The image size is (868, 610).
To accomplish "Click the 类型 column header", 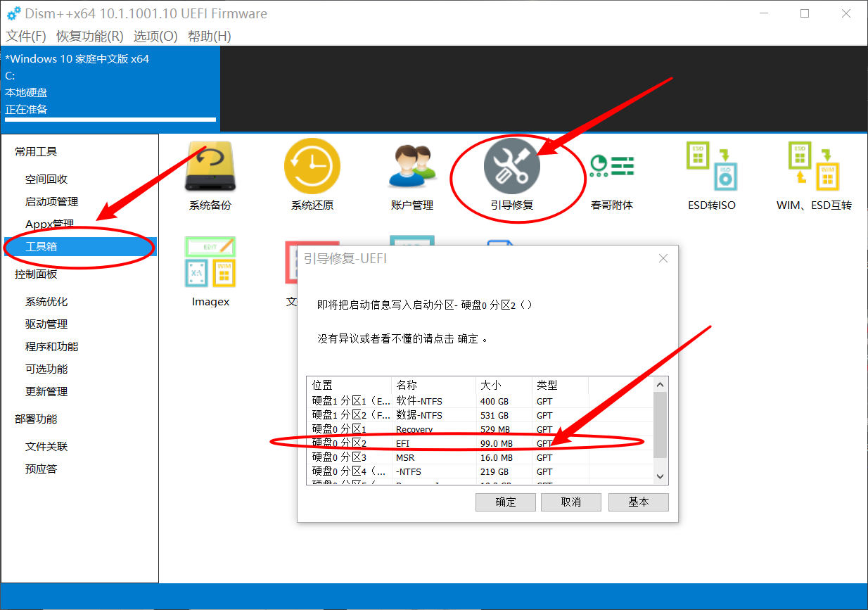I will click(561, 386).
